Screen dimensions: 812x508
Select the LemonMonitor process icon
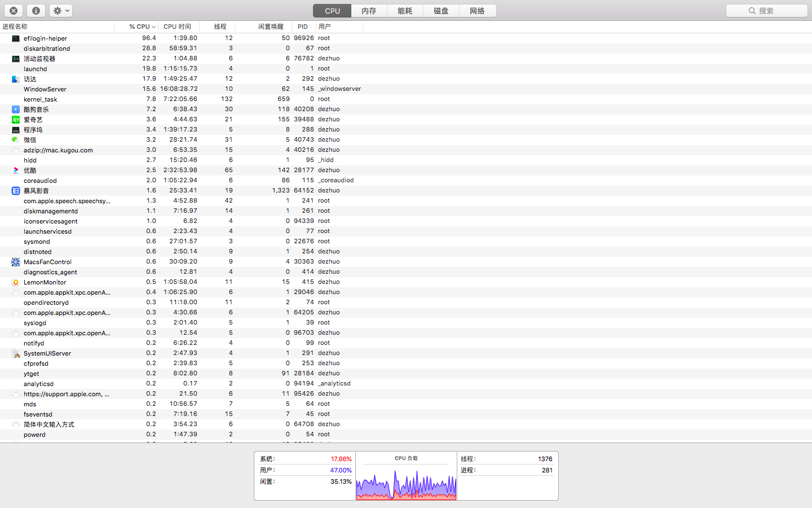point(16,282)
